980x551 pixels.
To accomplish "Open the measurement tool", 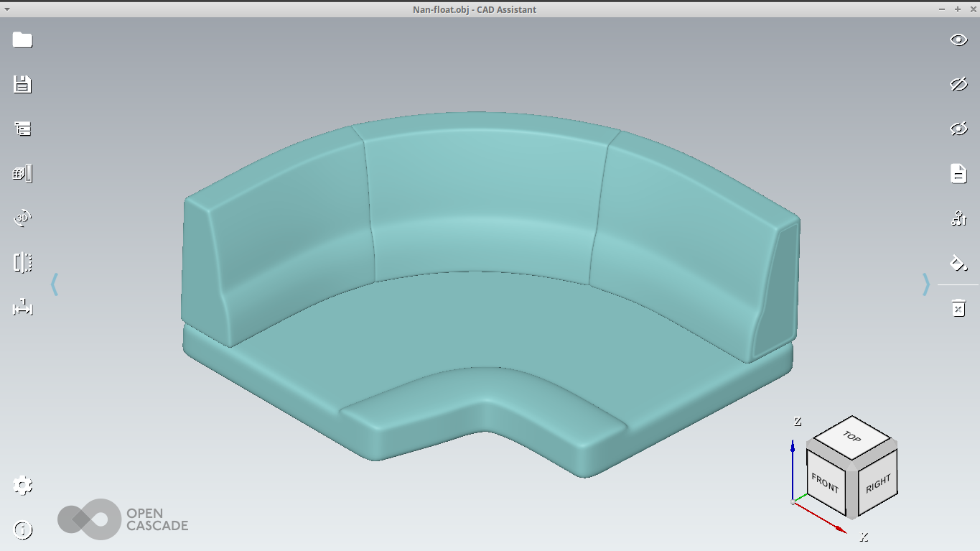I will [22, 307].
